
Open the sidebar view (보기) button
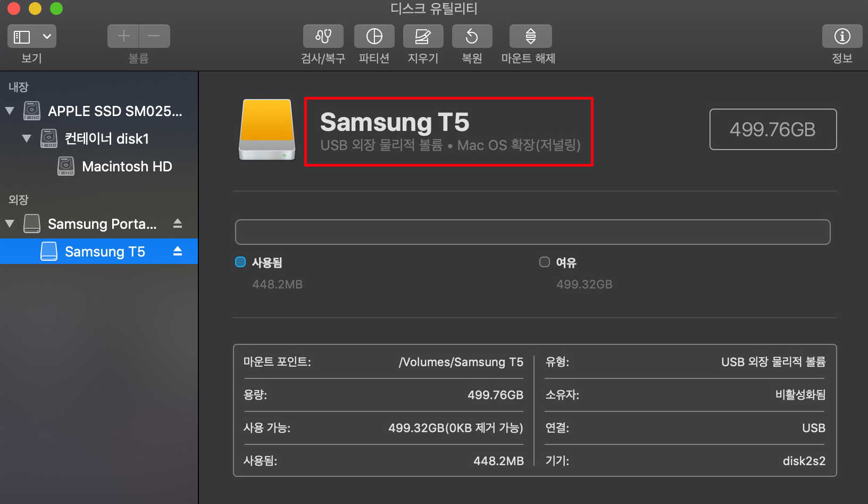22,37
